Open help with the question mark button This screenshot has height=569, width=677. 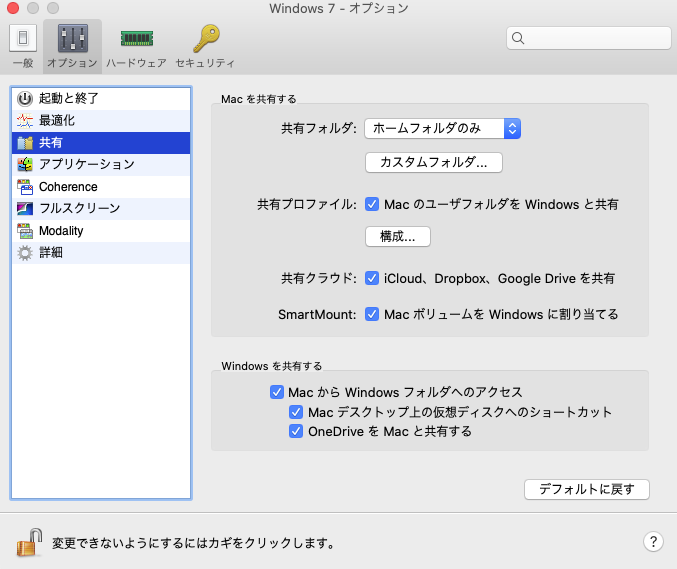pyautogui.click(x=653, y=541)
